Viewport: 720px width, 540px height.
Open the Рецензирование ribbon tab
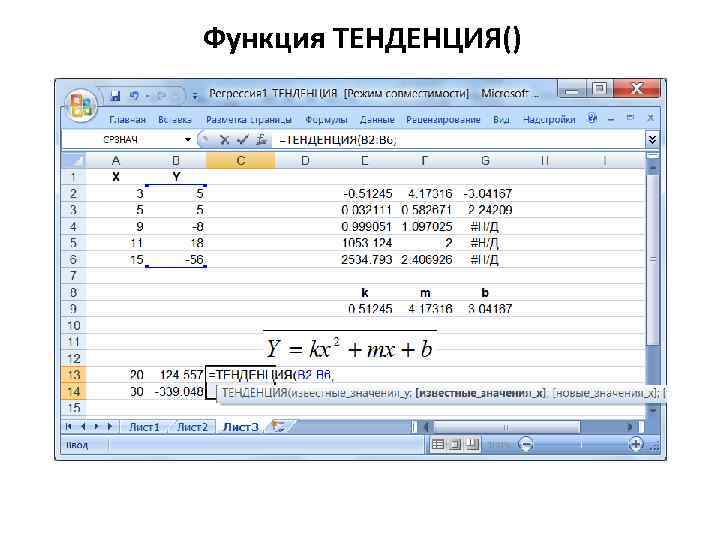[443, 120]
